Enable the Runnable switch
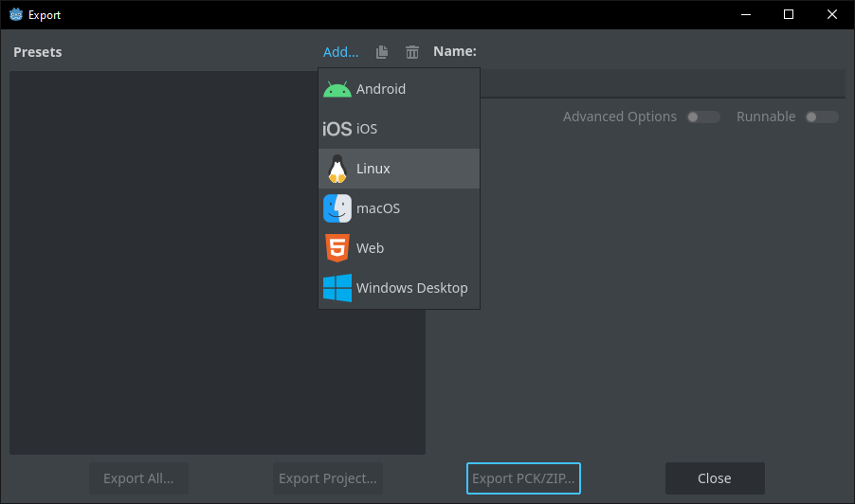The width and height of the screenshot is (855, 504). click(x=822, y=117)
